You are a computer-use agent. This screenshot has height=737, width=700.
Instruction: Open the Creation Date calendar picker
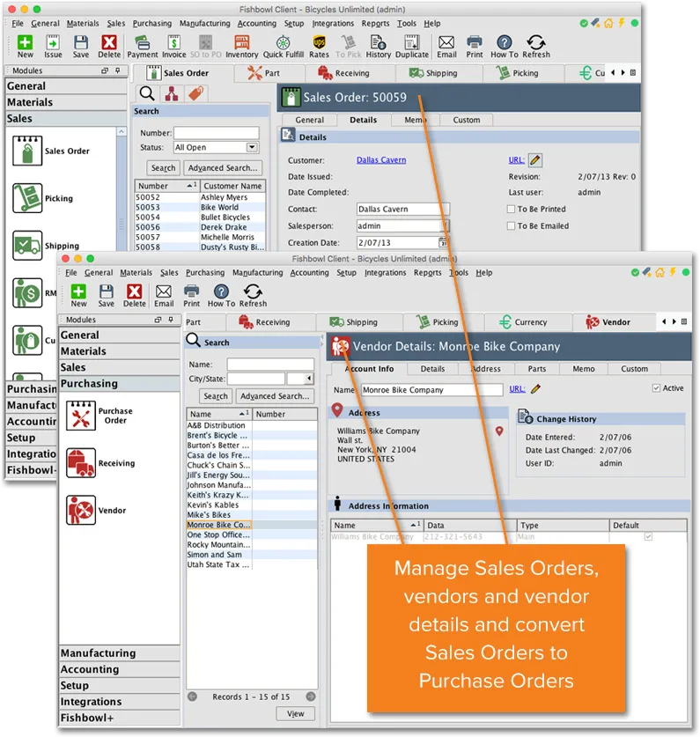tap(443, 242)
